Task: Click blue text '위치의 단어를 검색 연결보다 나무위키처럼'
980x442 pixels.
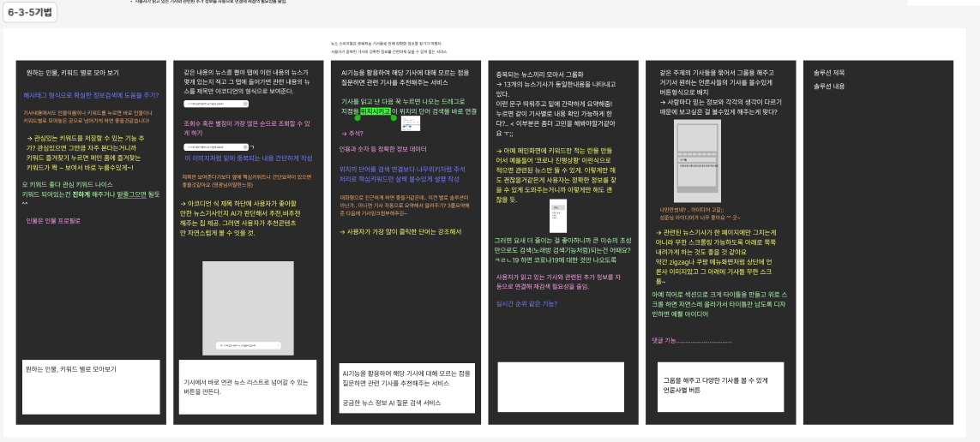Action: pos(400,174)
